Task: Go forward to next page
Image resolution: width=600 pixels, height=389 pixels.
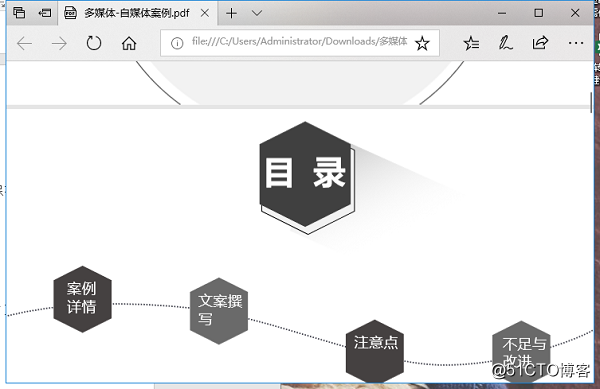Action: [59, 43]
